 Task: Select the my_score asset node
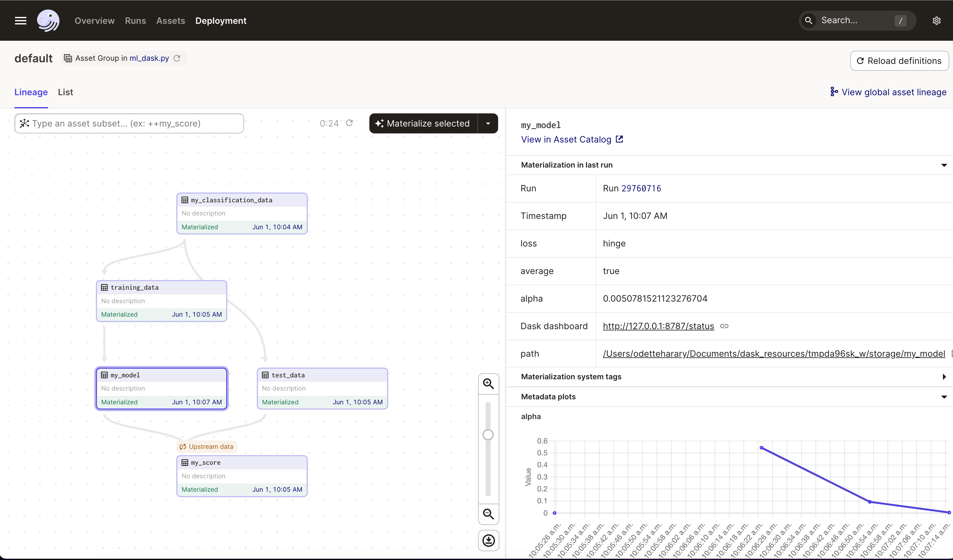pos(242,476)
